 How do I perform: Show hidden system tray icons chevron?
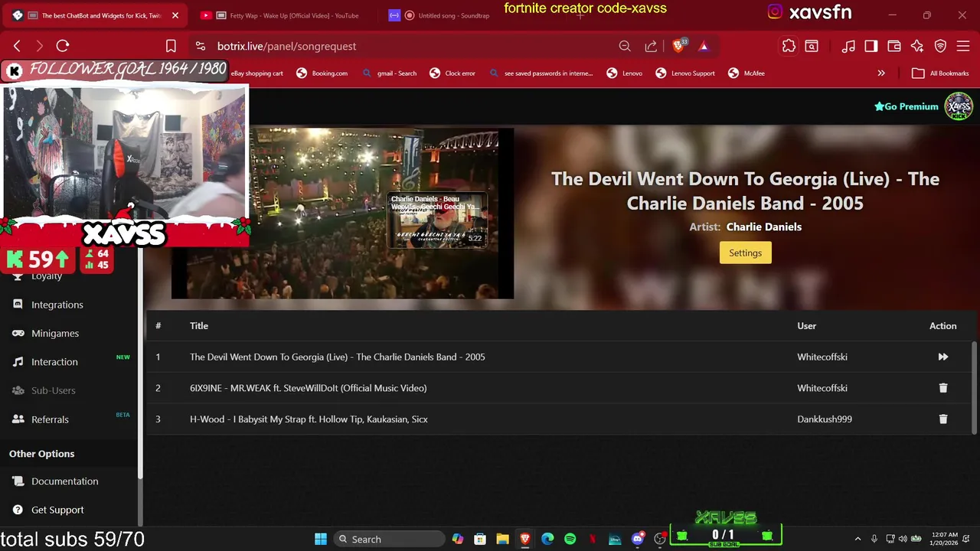pos(857,539)
